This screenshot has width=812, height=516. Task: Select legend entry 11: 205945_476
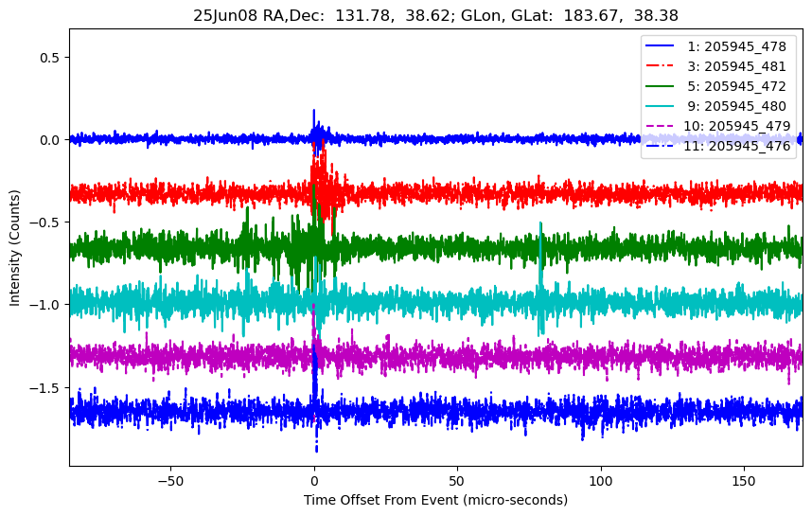click(x=737, y=146)
